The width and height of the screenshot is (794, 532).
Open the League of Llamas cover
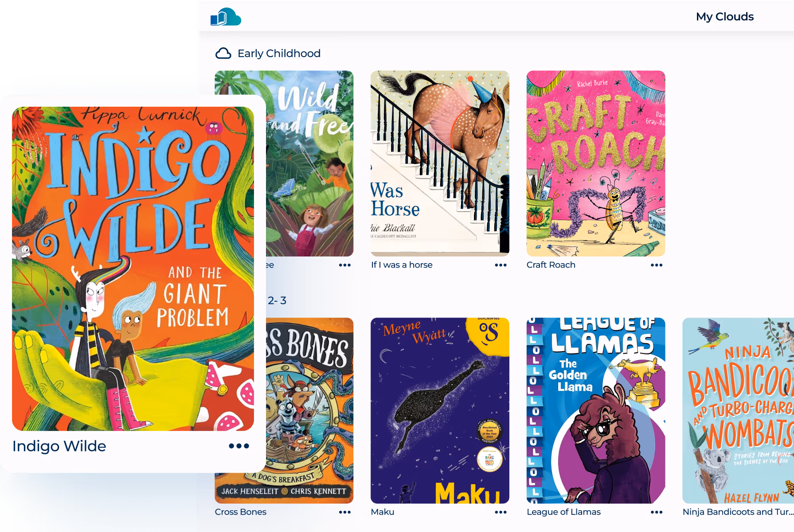click(x=596, y=411)
